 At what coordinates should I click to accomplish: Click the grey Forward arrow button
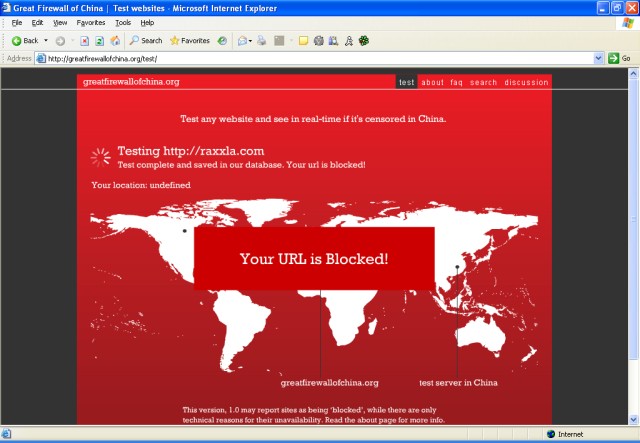pos(60,41)
